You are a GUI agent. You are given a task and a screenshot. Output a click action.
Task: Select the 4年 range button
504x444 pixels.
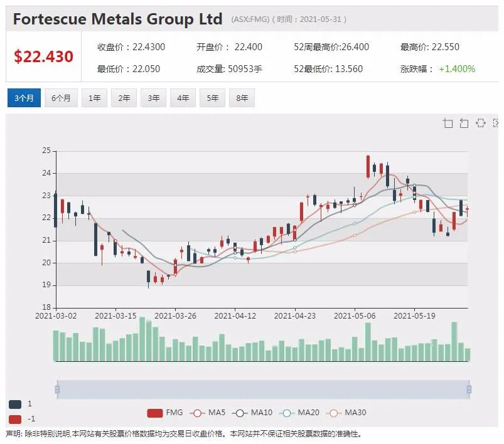(183, 98)
